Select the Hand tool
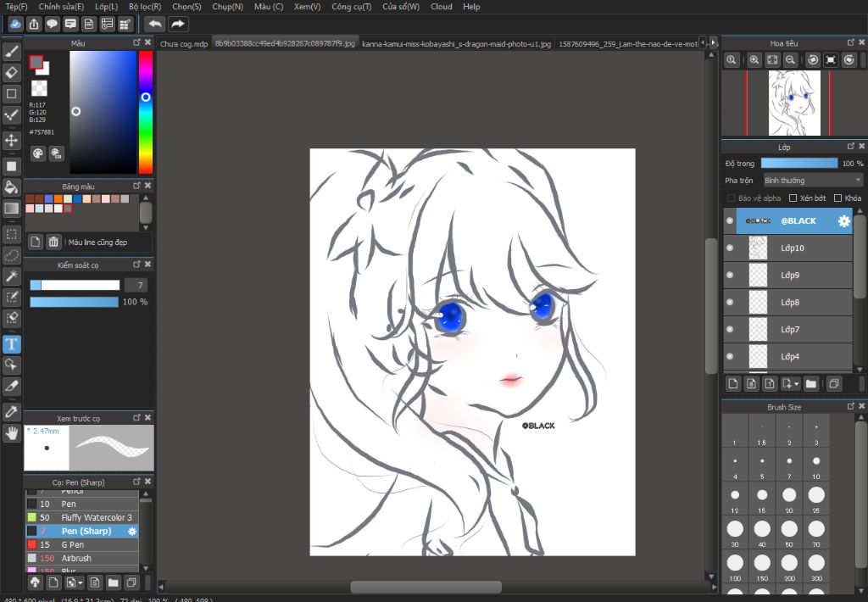 click(x=12, y=433)
